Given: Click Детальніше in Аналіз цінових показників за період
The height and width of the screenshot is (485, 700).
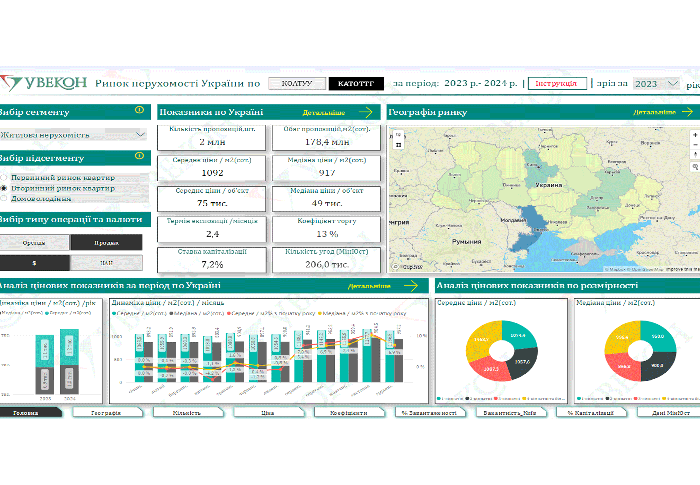Looking at the screenshot, I should pos(370,286).
